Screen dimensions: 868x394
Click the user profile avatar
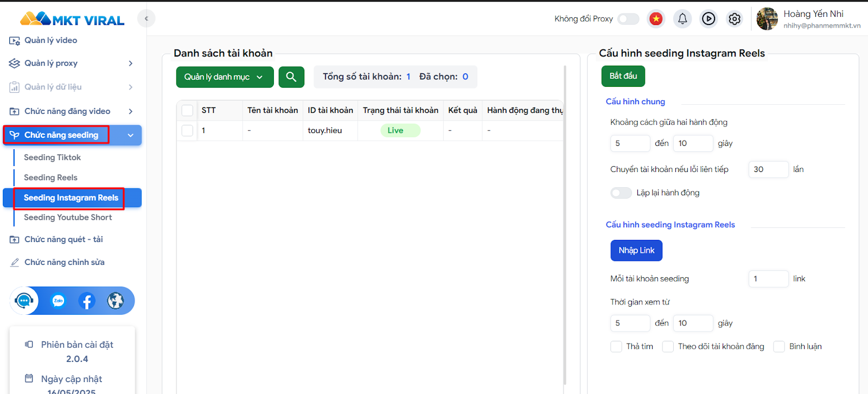767,19
